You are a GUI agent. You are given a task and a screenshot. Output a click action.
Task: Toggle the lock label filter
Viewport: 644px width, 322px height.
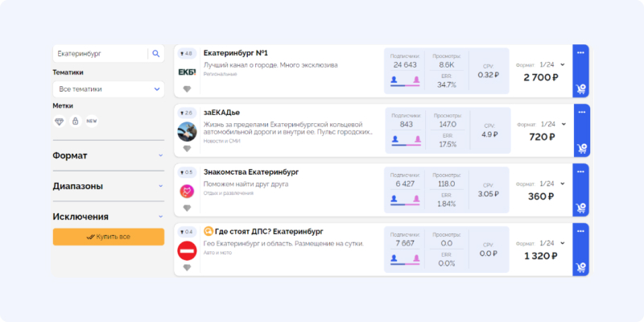click(76, 121)
